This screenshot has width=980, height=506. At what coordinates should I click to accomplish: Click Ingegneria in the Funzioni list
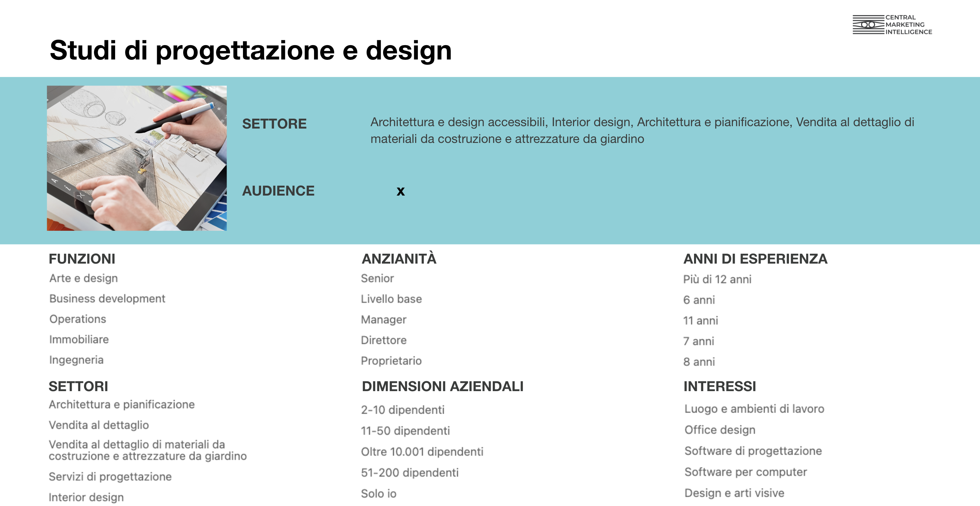(76, 360)
